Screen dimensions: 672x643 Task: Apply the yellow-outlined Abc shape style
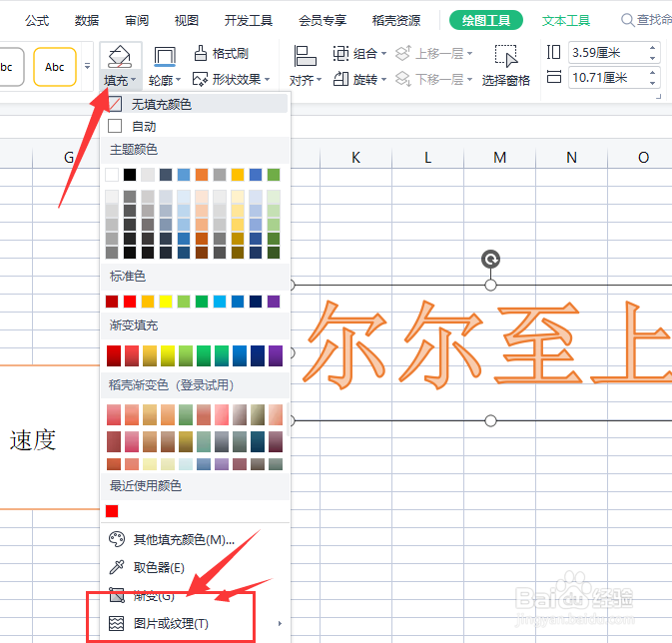[x=55, y=67]
